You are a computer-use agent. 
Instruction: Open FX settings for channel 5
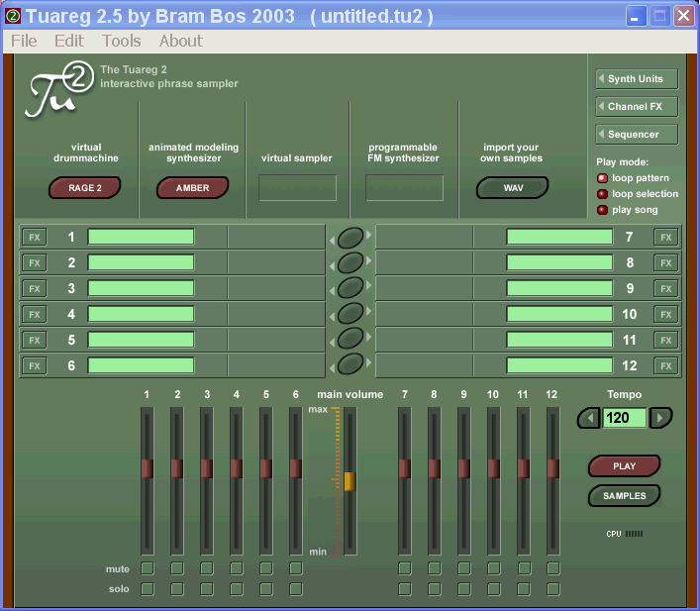[35, 341]
